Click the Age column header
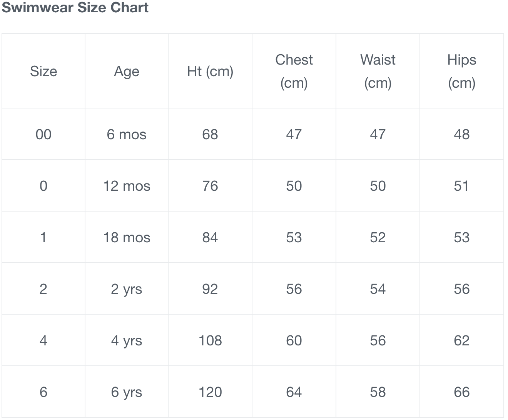Viewport: 508px width, 420px height. pos(127,71)
